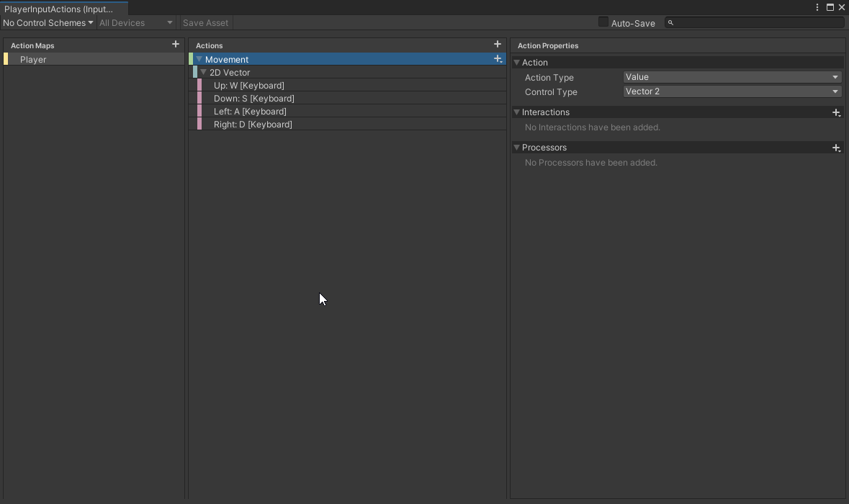Image resolution: width=849 pixels, height=504 pixels.
Task: Add a new action map with plus icon
Action: click(176, 45)
